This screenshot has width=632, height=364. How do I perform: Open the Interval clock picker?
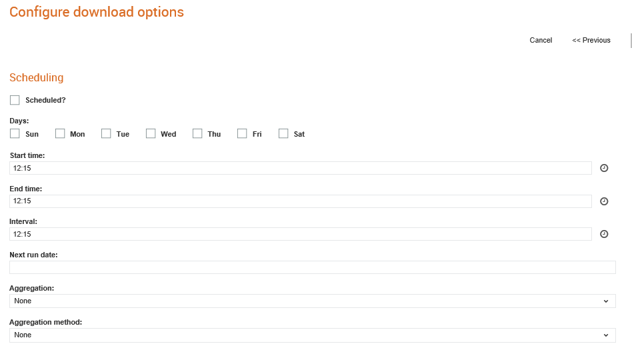point(604,234)
